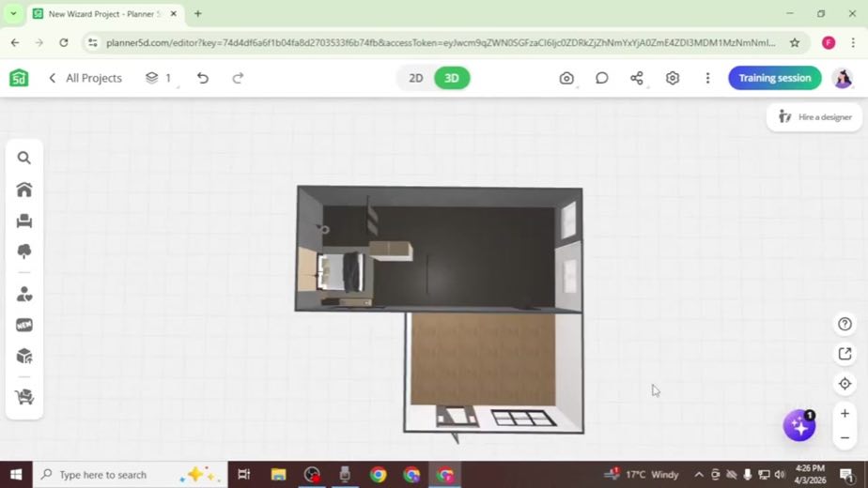Open a new browser tab
Screen dimensions: 868x488
pos(197,14)
